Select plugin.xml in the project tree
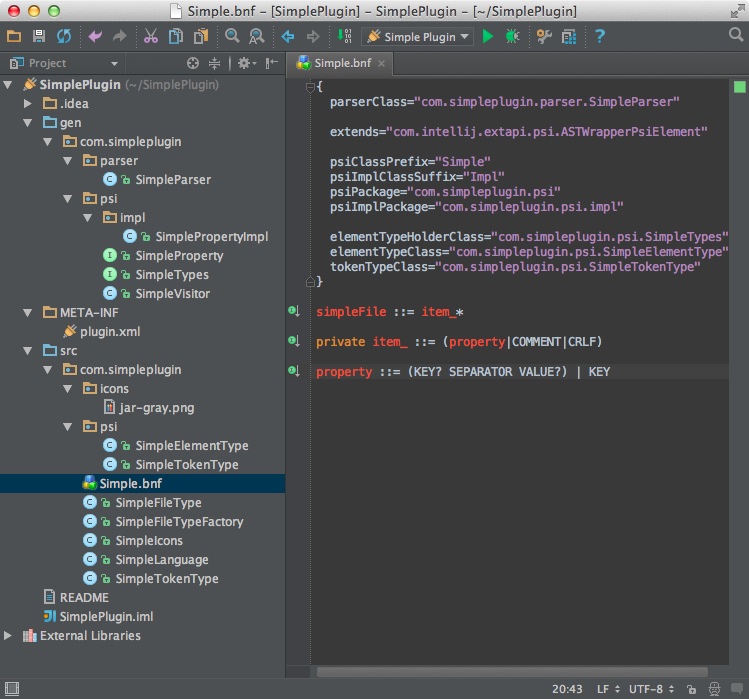 pyautogui.click(x=110, y=332)
